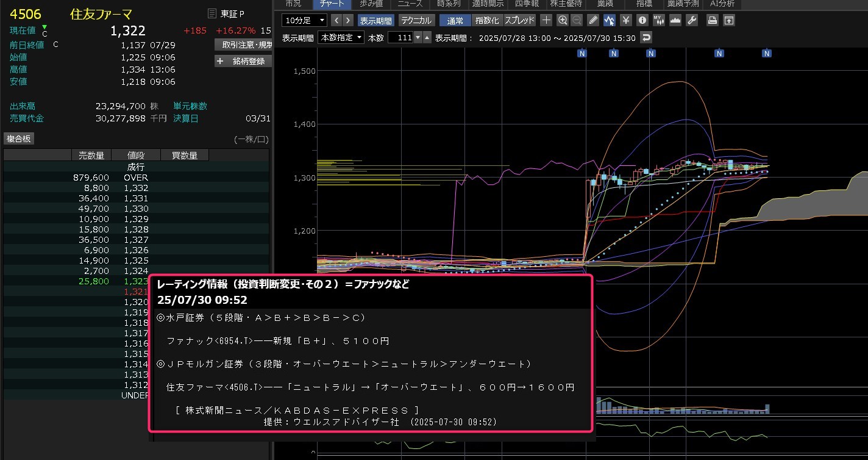Click the 現在値 price 1,322
This screenshot has width=868, height=460.
(128, 31)
